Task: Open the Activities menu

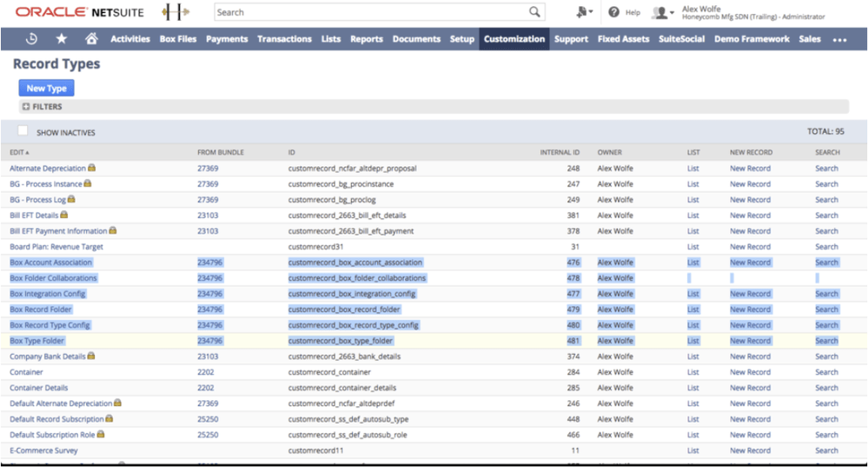Action: (130, 39)
